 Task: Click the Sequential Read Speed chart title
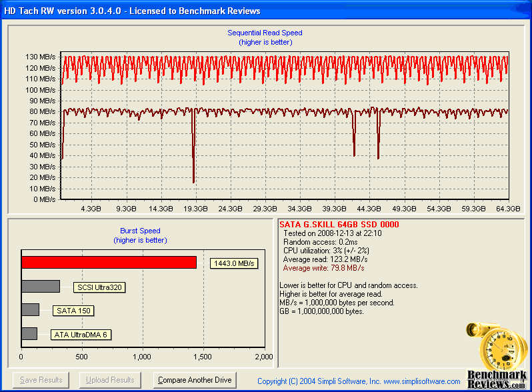point(265,33)
